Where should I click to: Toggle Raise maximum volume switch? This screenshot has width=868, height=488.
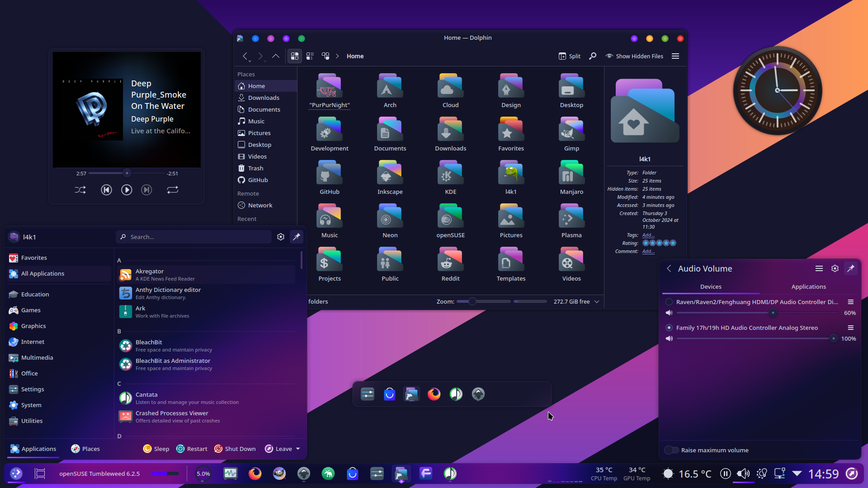(672, 450)
